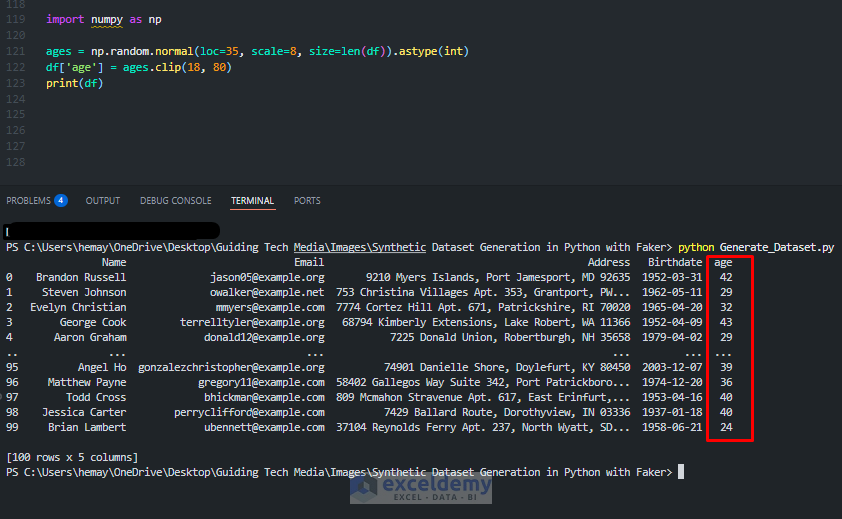This screenshot has height=519, width=842.
Task: Click the Email column header in output
Action: pyautogui.click(x=309, y=262)
